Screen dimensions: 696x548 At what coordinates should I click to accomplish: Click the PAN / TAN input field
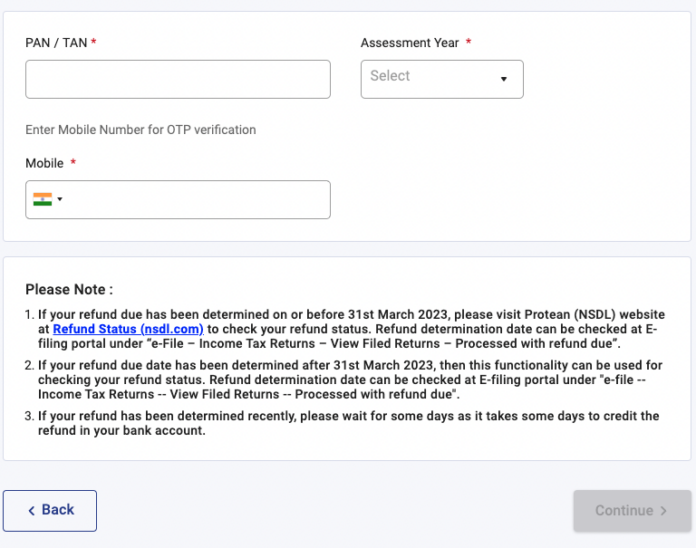178,79
